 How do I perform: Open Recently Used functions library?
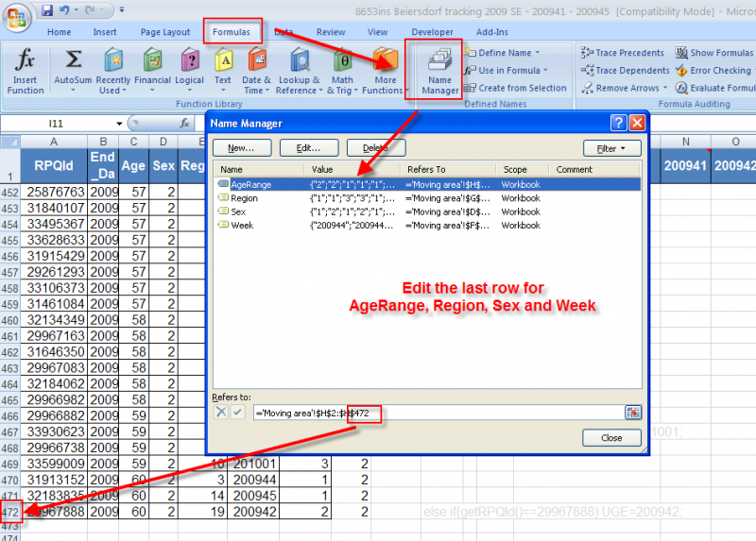click(112, 62)
